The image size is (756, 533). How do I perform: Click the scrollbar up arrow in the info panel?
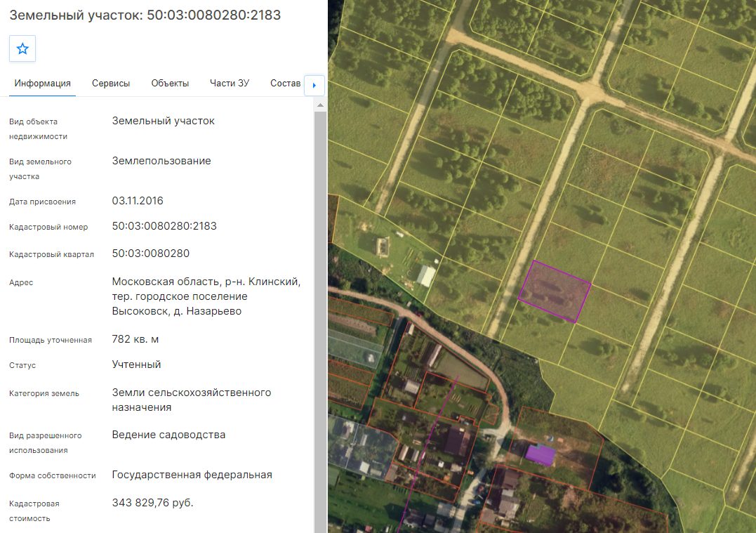point(320,105)
